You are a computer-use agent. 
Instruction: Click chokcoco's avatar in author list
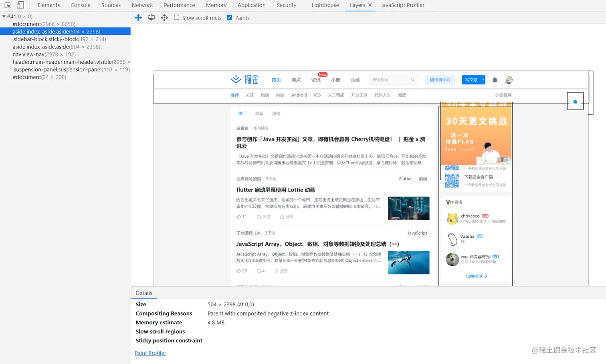pyautogui.click(x=452, y=218)
